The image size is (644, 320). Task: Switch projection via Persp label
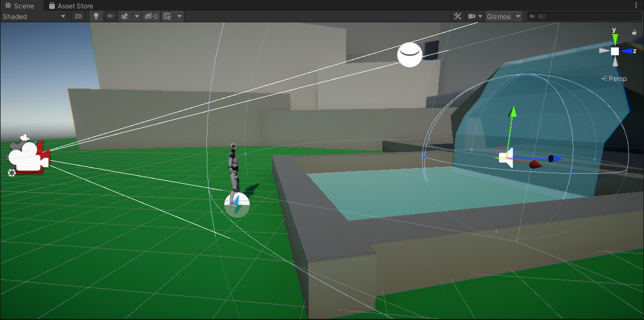point(614,78)
